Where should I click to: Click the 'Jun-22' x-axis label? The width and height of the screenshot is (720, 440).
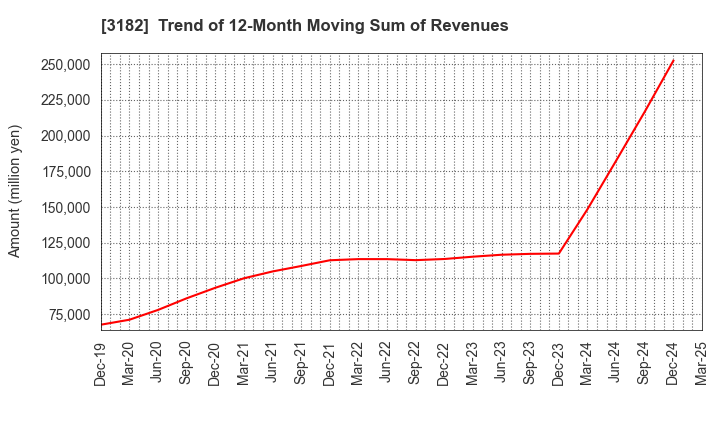(386, 362)
